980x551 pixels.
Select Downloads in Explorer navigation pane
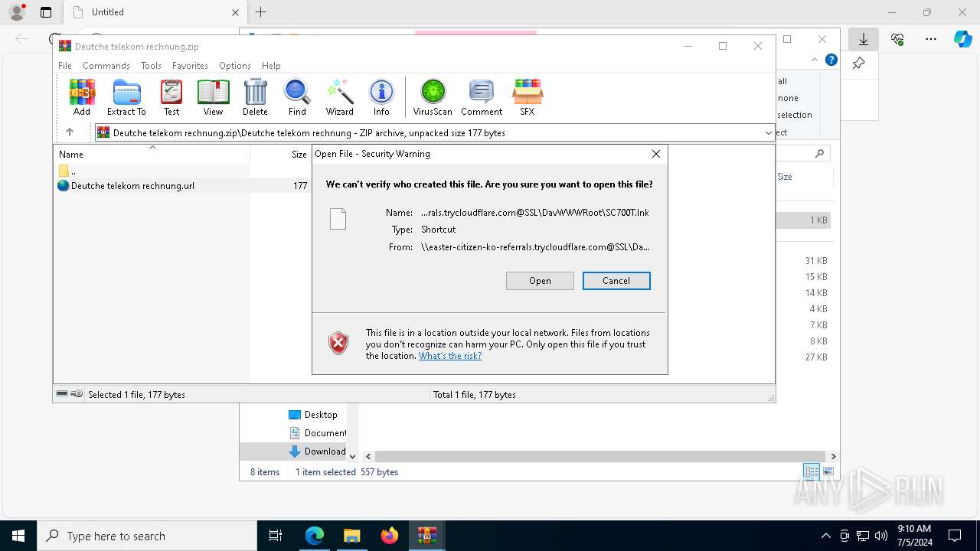[x=317, y=452]
